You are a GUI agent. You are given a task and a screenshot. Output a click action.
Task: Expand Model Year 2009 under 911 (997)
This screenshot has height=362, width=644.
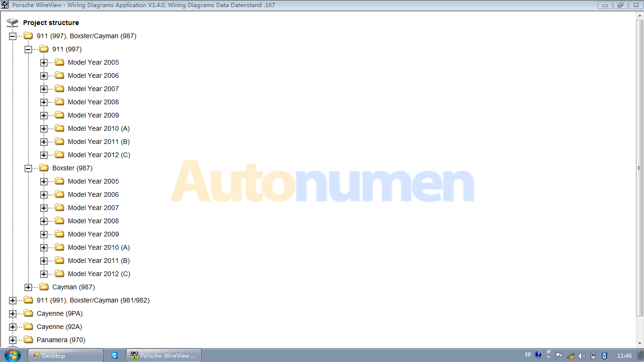click(x=44, y=115)
